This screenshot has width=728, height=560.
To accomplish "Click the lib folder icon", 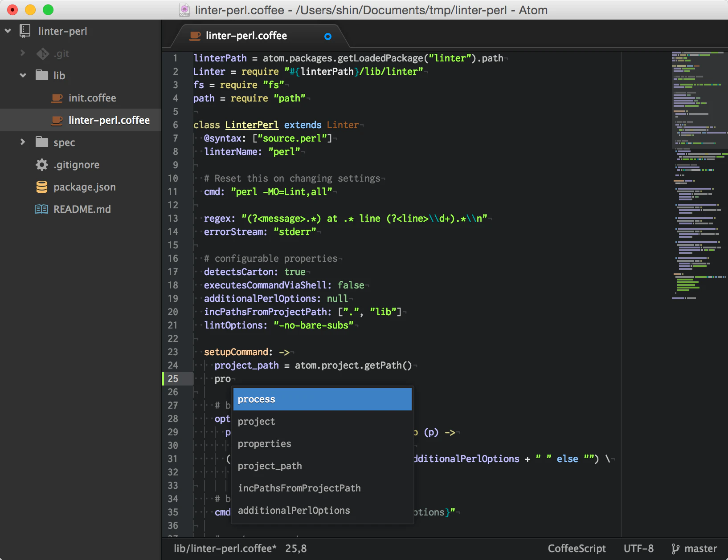I will pos(42,75).
